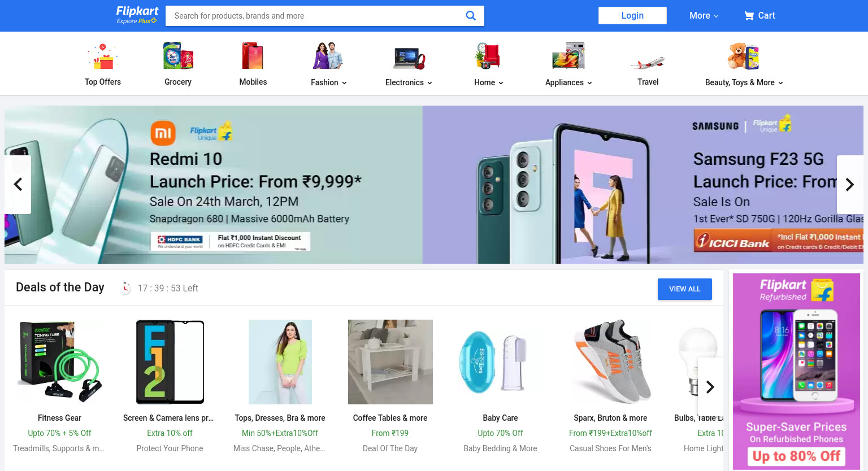Click the VIEW ALL deals button
868x471 pixels.
pos(685,289)
